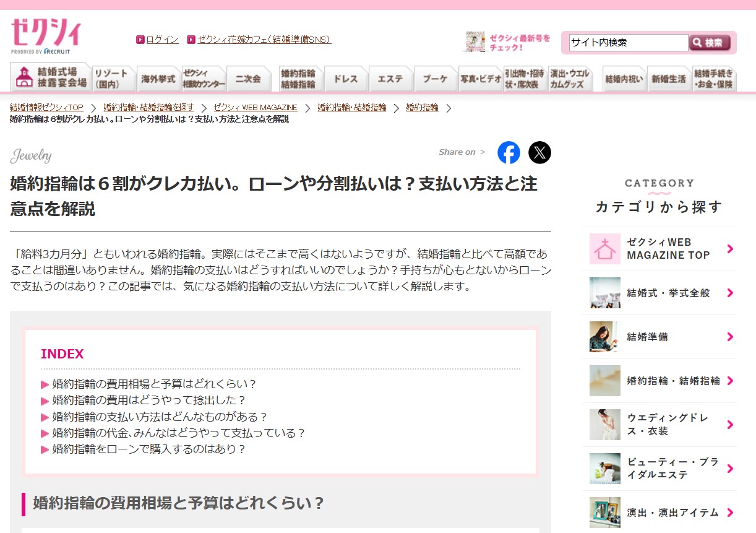Open the ゼクシィ WEB MAGAZINE breadcrumb link
The width and height of the screenshot is (756, 533).
point(256,108)
